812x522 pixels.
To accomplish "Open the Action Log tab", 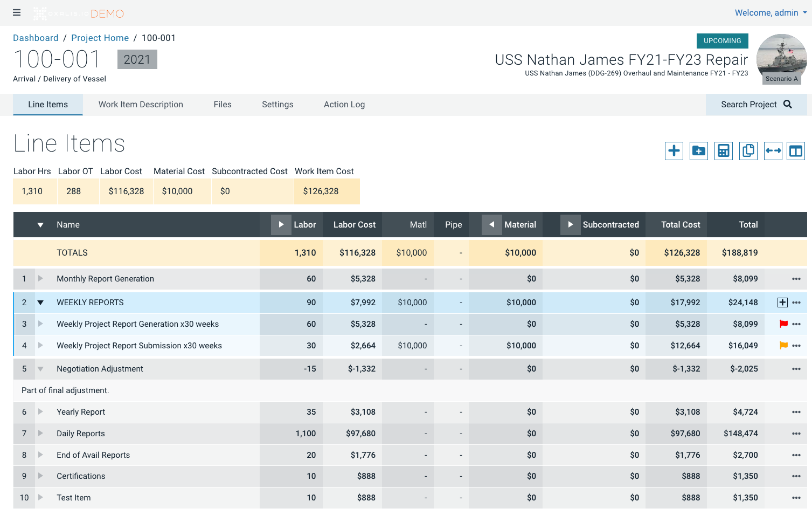I will [x=344, y=105].
